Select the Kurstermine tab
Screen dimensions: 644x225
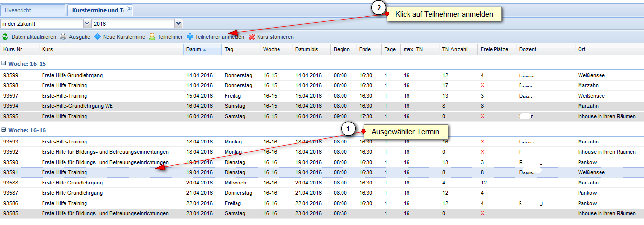(98, 10)
